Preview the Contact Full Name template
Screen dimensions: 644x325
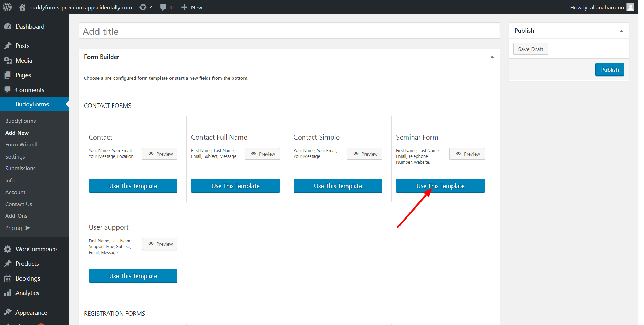262,154
